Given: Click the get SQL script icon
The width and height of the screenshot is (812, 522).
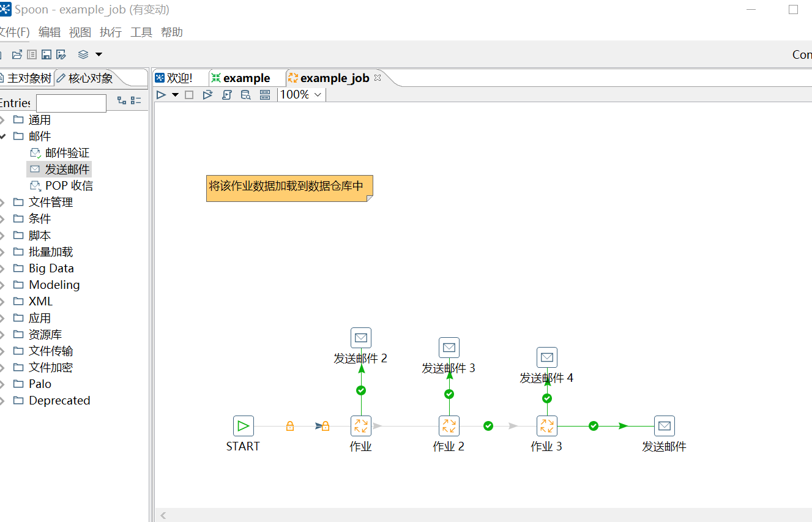Looking at the screenshot, I should click(x=226, y=95).
